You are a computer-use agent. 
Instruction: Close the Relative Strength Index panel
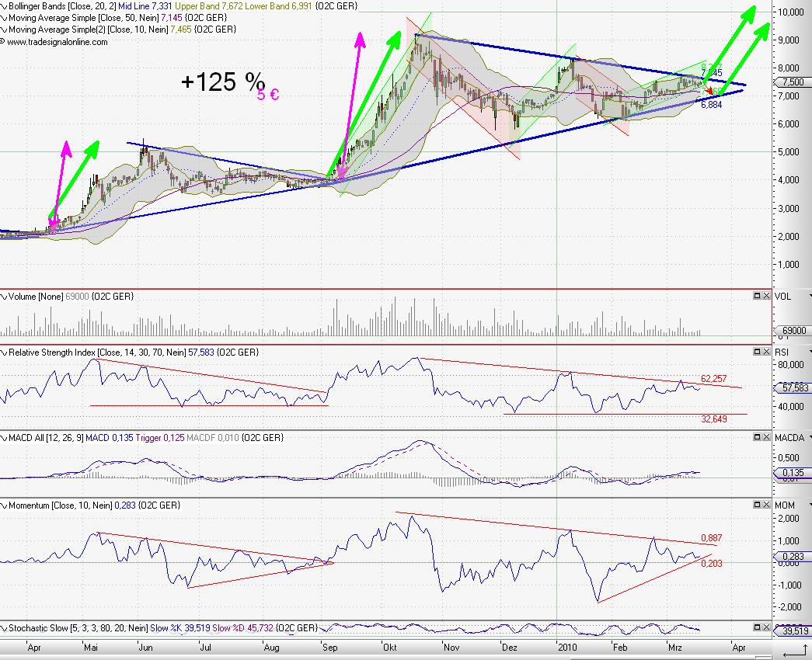[x=766, y=352]
